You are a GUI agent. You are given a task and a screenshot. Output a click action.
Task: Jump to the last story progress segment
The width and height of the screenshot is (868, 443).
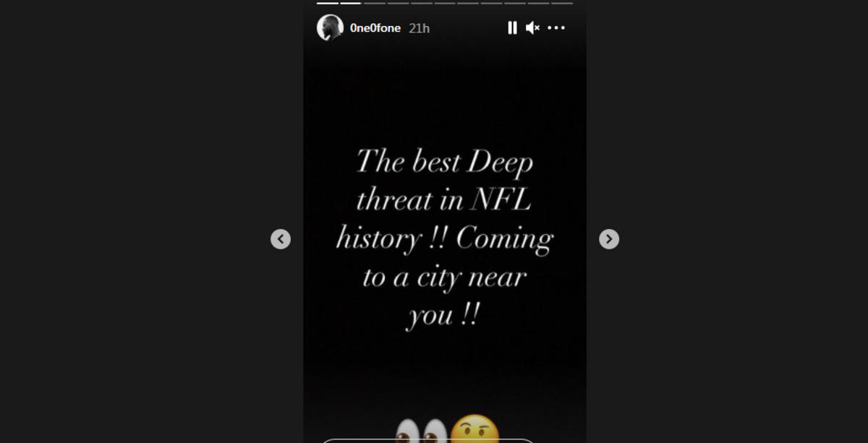[x=562, y=3]
